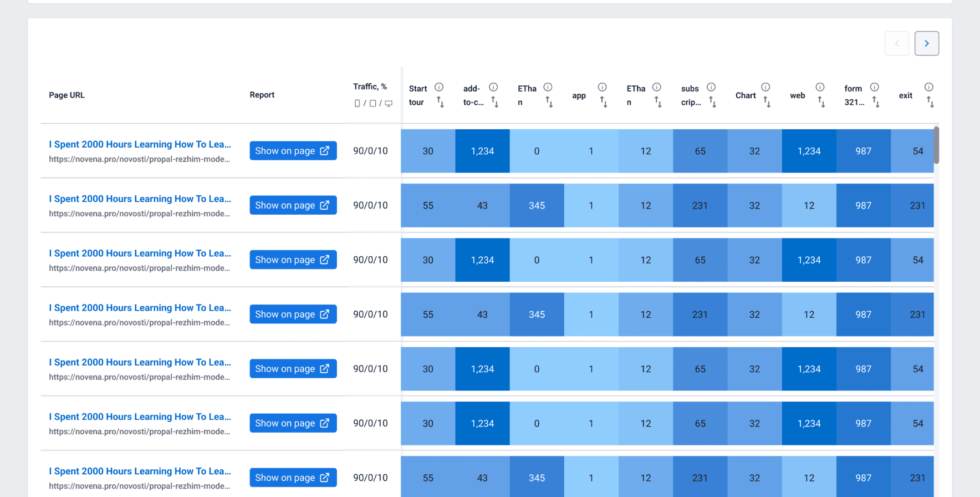The height and width of the screenshot is (497, 980).
Task: Click first row's dark blue 1,234 add-to-cart cell
Action: pyautogui.click(x=482, y=151)
